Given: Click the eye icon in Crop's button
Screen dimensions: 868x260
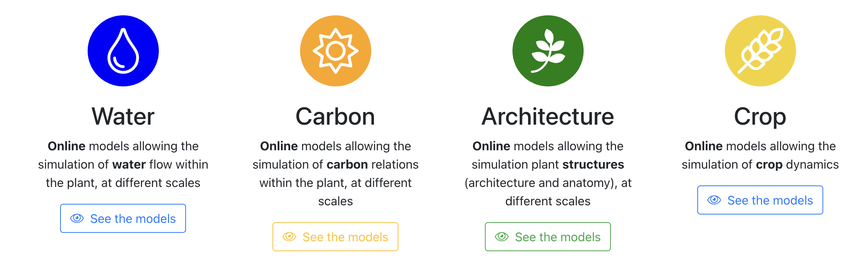Looking at the screenshot, I should (714, 200).
